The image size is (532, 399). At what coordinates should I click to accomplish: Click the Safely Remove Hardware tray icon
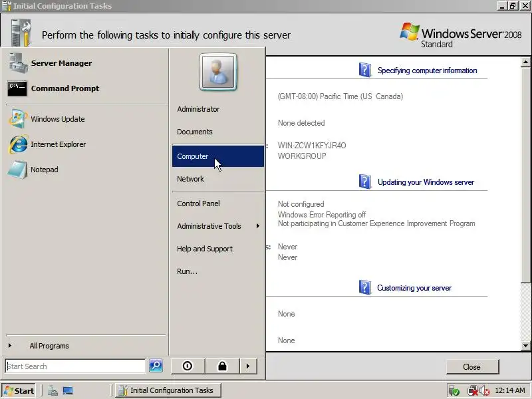click(454, 391)
